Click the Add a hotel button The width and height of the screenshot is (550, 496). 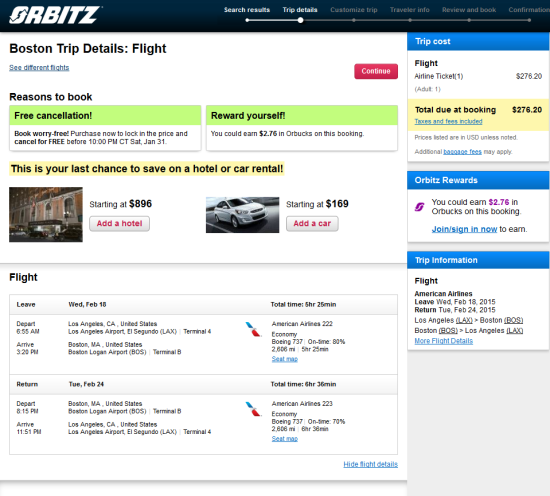click(x=120, y=223)
